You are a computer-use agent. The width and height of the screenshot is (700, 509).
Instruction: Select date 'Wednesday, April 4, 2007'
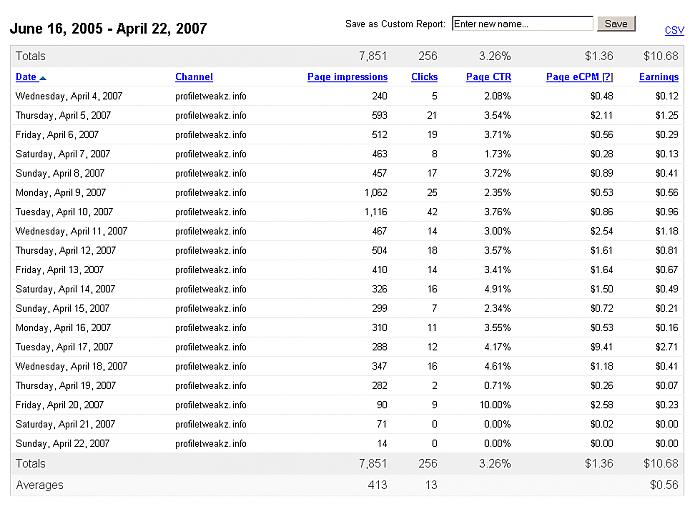click(69, 96)
